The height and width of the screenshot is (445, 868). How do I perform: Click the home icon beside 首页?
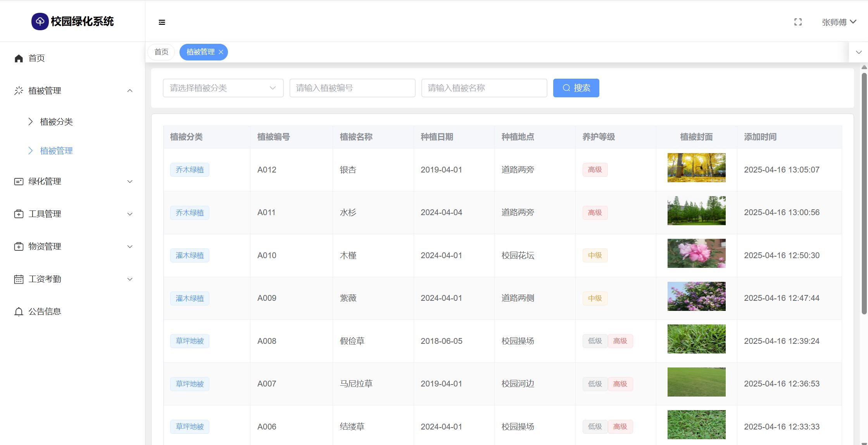(x=19, y=59)
